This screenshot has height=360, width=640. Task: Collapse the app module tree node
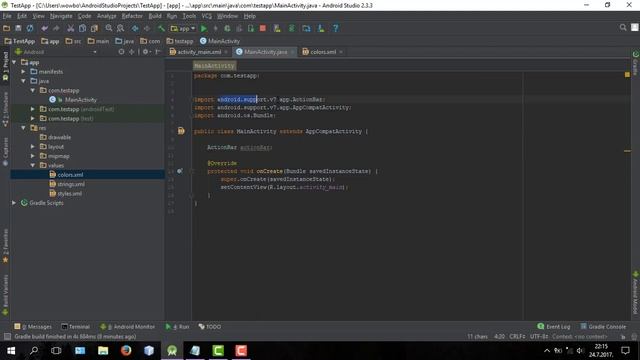(14, 62)
